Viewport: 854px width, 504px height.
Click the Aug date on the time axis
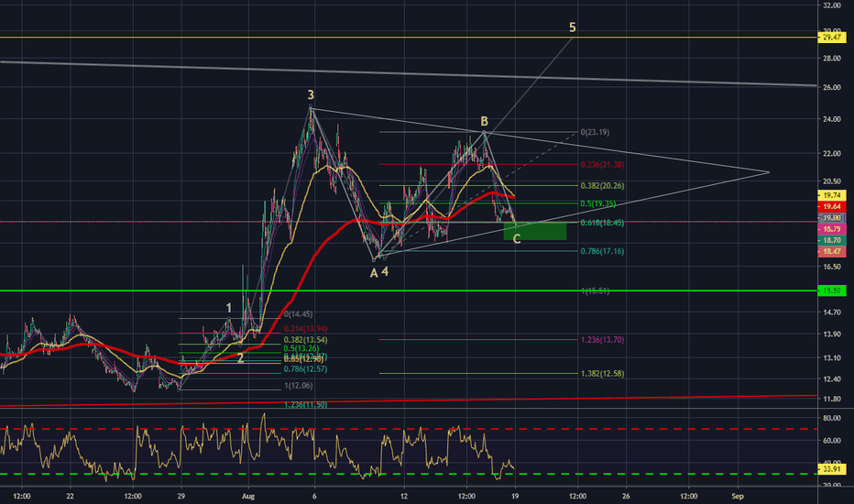pyautogui.click(x=247, y=496)
